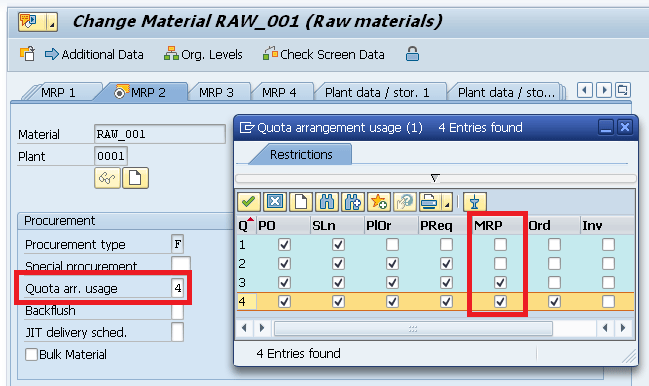The height and width of the screenshot is (386, 649).
Task: Toggle the Bulk Material checkbox
Action: 31,355
